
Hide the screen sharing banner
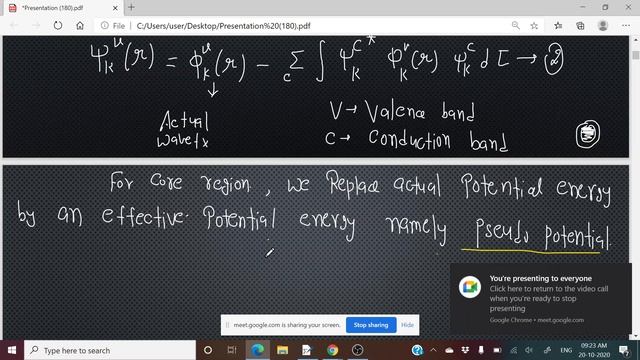(407, 325)
